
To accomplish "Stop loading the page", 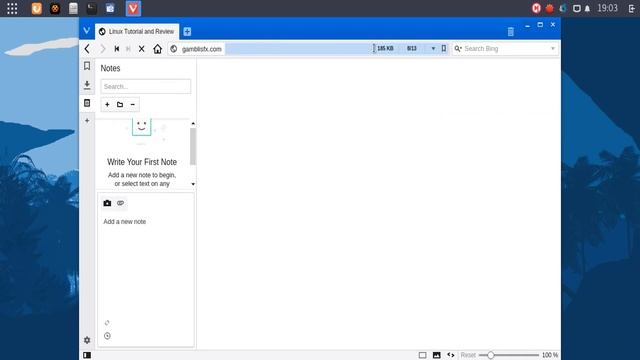I will 142,49.
